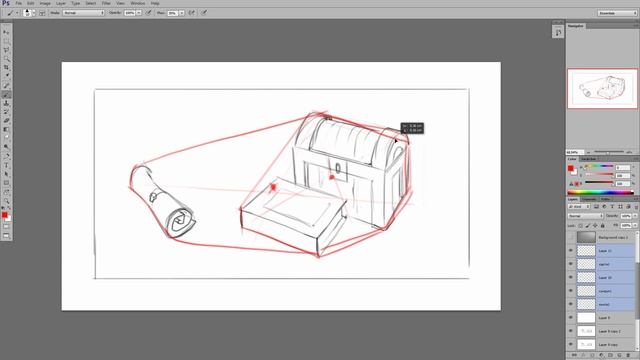
Task: Hide Layer 11 with its eye icon
Action: pyautogui.click(x=571, y=251)
